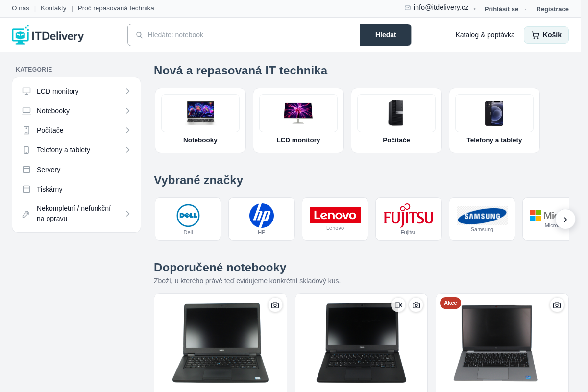Click the wrench icon for Nekompletní / nefunkční
The height and width of the screenshot is (392, 588).
(26, 214)
